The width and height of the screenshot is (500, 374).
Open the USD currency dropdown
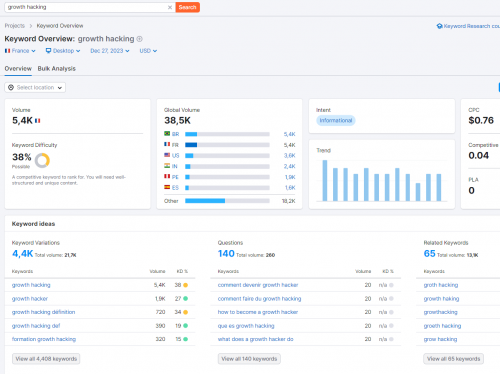click(x=148, y=51)
